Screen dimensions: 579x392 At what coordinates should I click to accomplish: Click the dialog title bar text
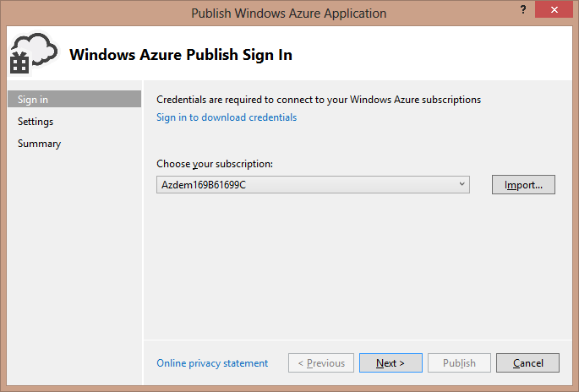pyautogui.click(x=289, y=14)
